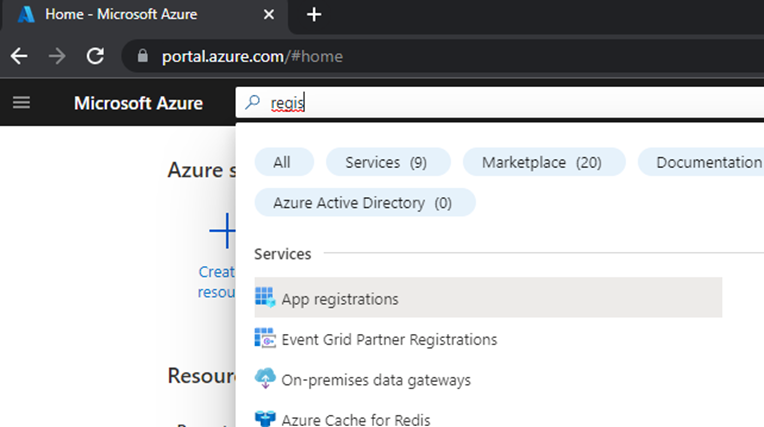Select Azure Active Directory (0) filter
The width and height of the screenshot is (764, 427).
(x=365, y=202)
